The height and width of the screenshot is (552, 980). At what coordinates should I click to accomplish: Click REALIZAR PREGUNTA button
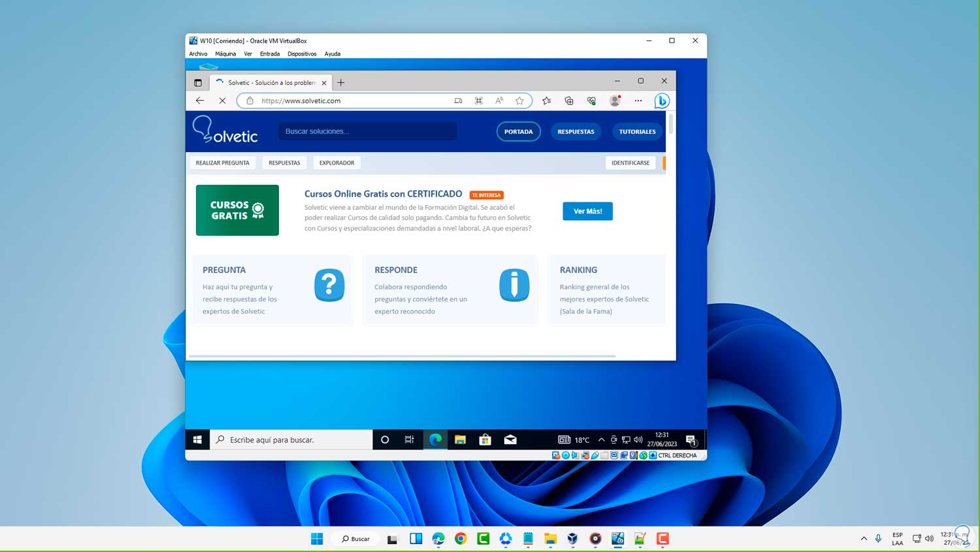(x=223, y=163)
